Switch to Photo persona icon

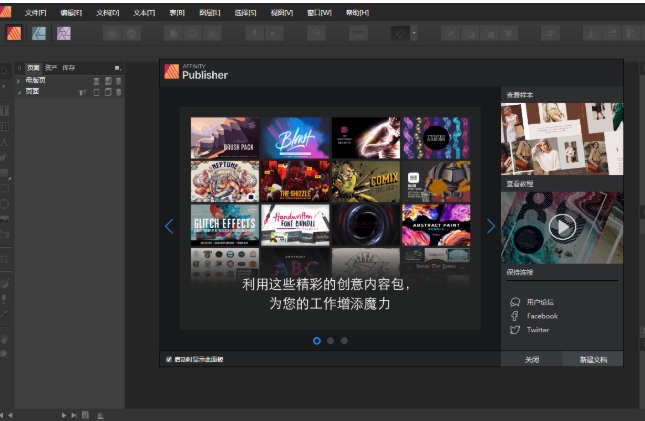(64, 33)
